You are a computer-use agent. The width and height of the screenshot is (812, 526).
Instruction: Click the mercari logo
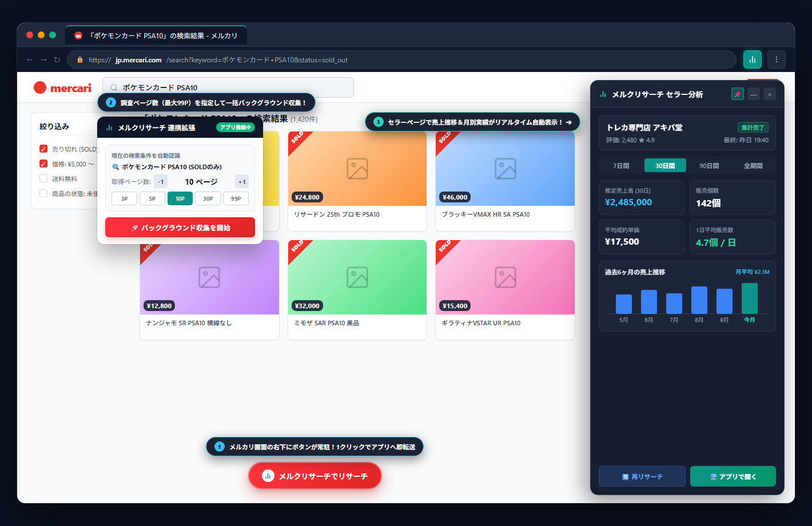[x=62, y=87]
